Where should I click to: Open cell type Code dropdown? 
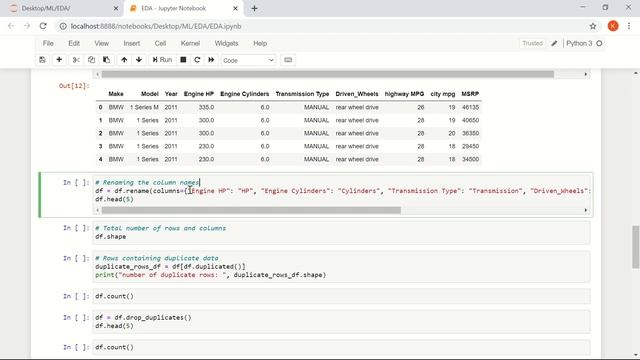[x=248, y=60]
